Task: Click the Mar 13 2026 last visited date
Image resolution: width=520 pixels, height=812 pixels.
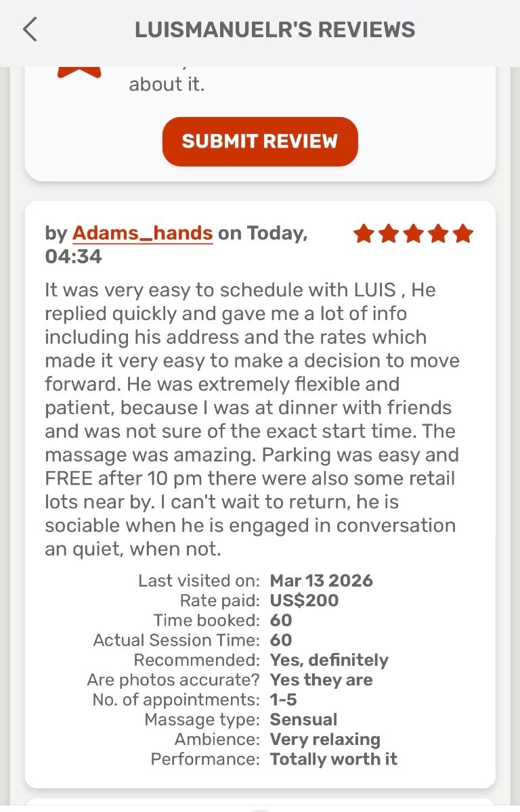Action: (x=321, y=581)
